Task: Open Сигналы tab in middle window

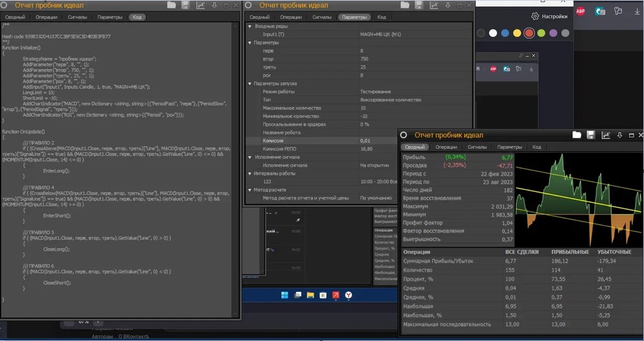Action: 322,17
